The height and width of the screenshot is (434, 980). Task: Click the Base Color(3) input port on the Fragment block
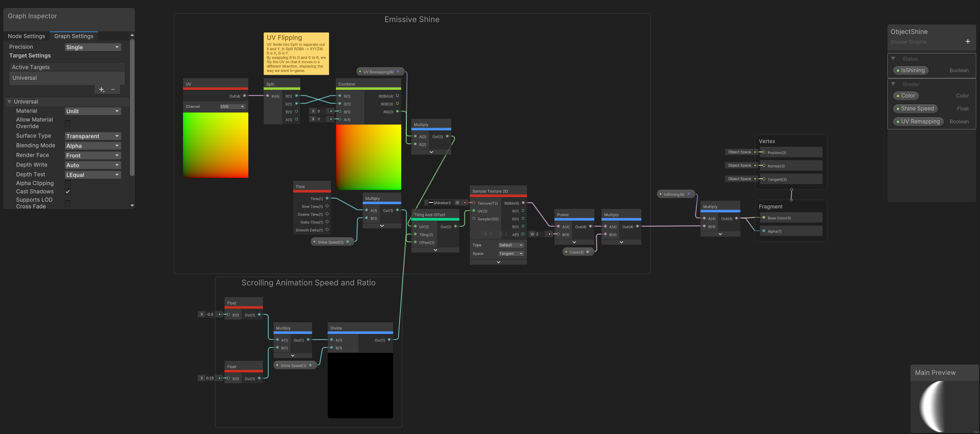coord(764,218)
